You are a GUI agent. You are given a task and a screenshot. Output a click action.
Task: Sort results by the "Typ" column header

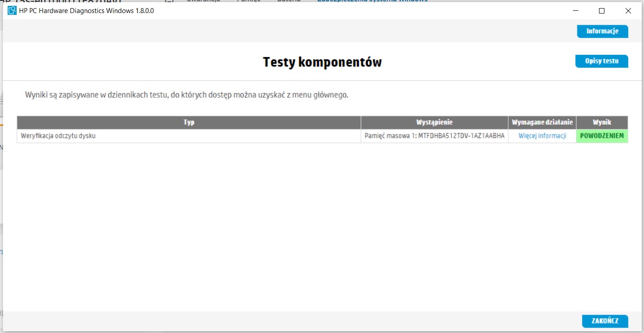(189, 122)
